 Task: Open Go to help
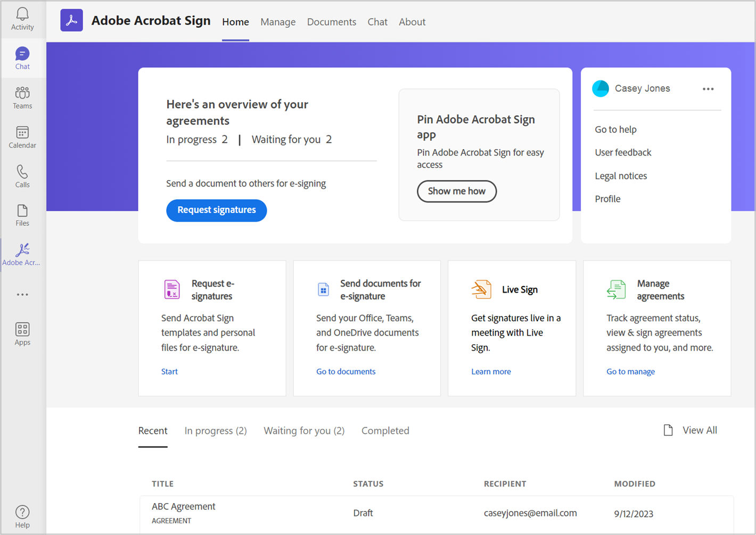coord(615,129)
